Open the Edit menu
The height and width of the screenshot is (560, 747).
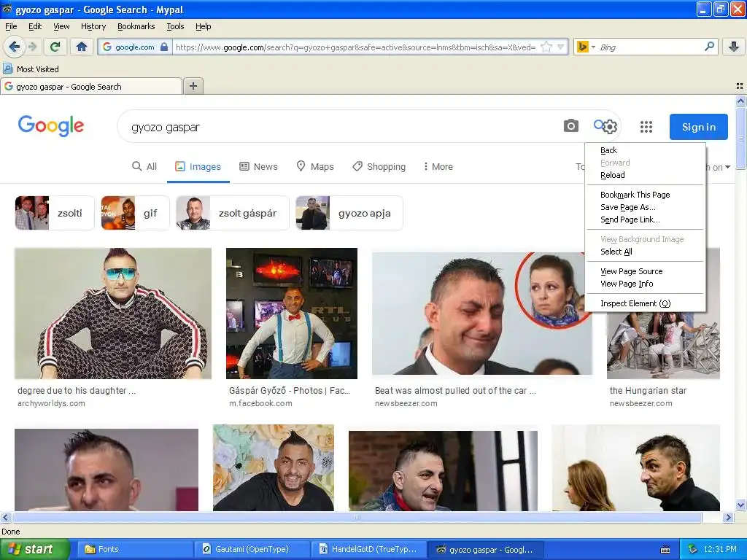pyautogui.click(x=35, y=26)
